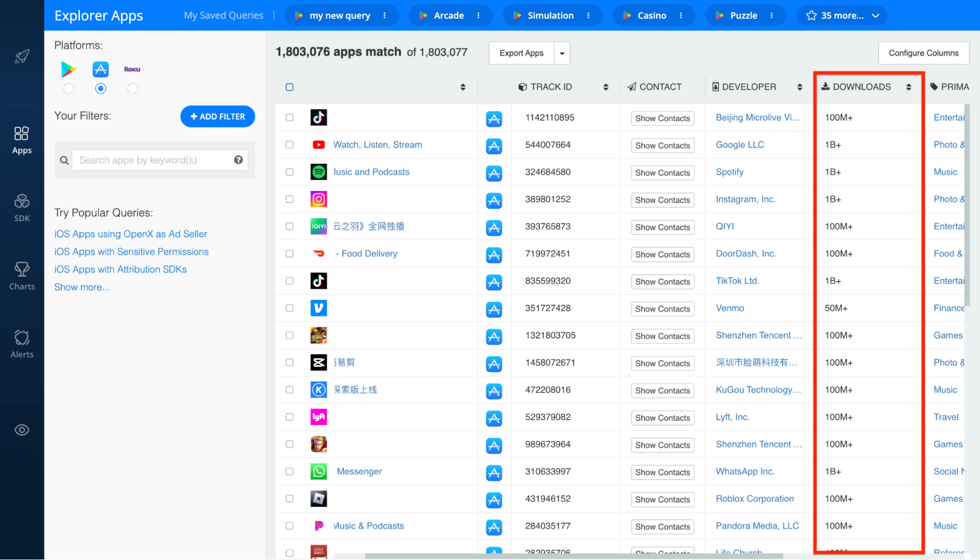Screen dimensions: 980x560
Task: Click the ADD FILTER button
Action: pyautogui.click(x=218, y=116)
